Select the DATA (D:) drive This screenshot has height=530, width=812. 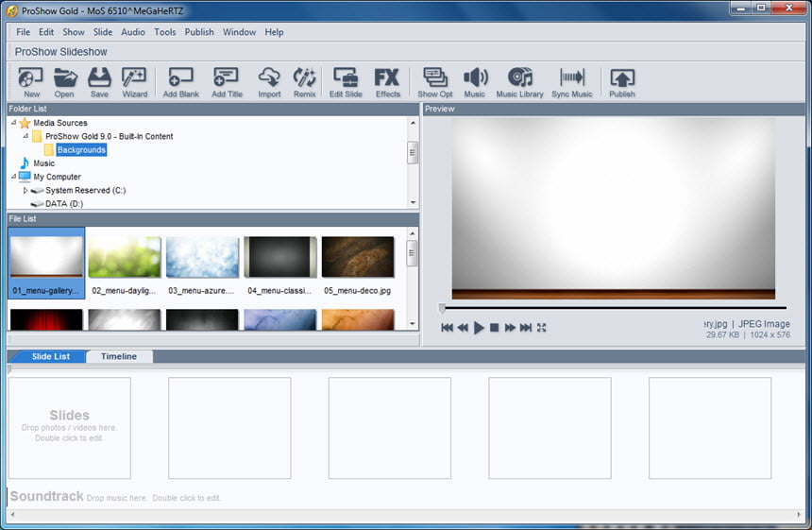[64, 204]
